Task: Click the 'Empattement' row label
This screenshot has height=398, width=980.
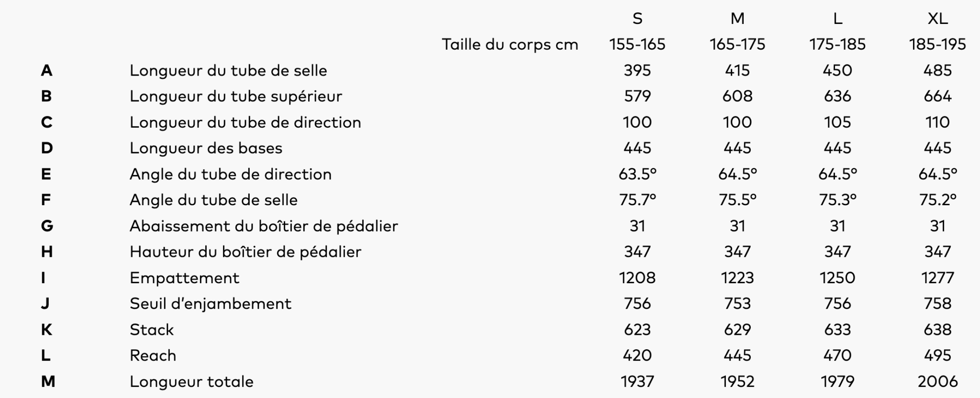Action: coord(184,278)
